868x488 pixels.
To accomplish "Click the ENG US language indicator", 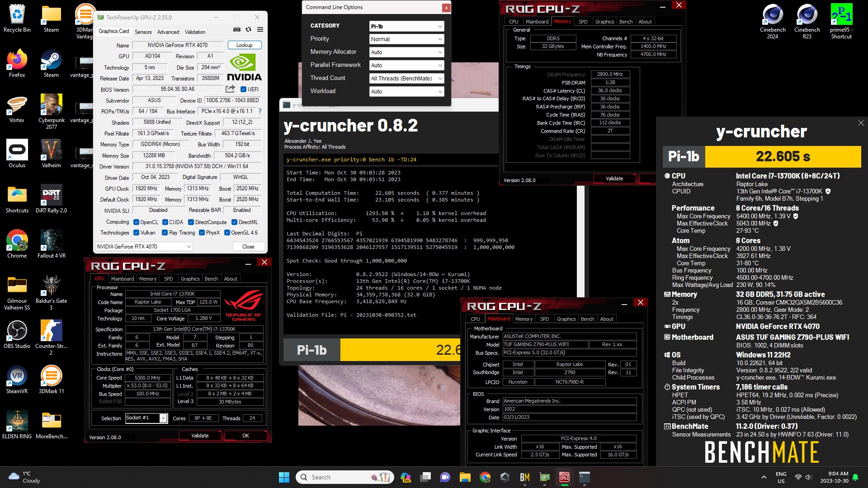I will [781, 477].
